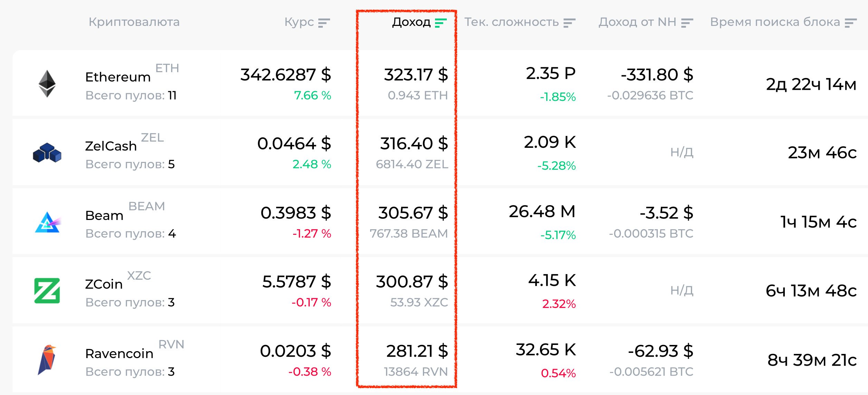The image size is (868, 395).
Task: Open the Ravencoin coin name link
Action: coord(119,354)
